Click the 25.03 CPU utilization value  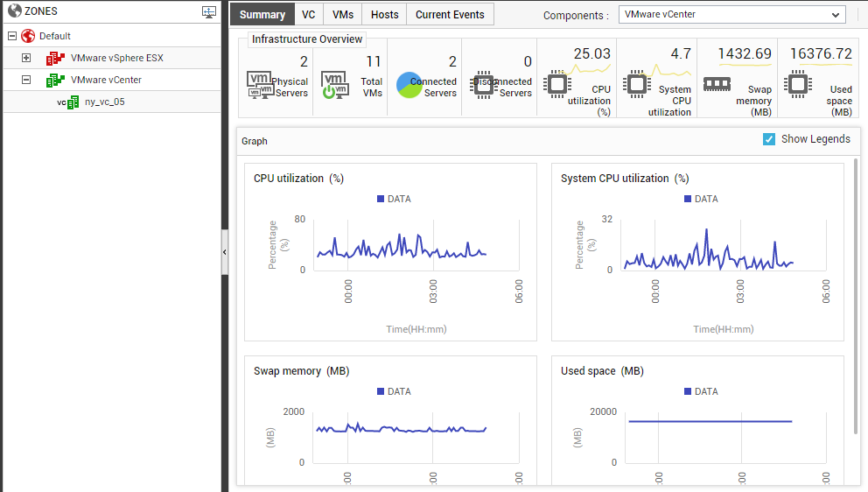coord(591,53)
